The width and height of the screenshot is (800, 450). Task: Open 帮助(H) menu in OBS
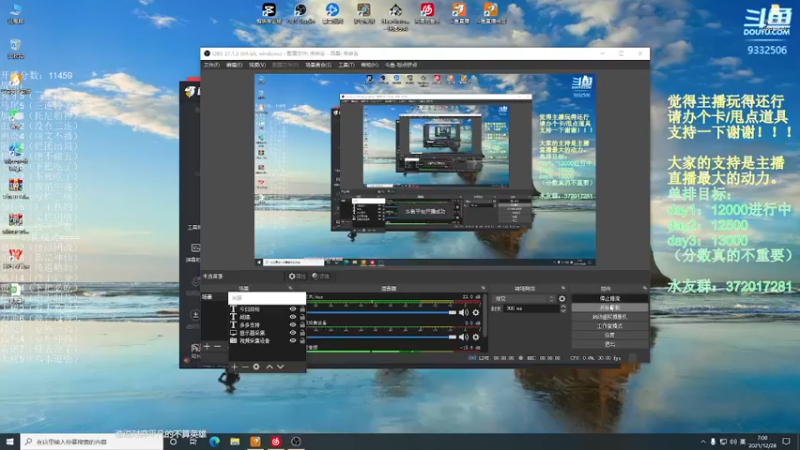pyautogui.click(x=369, y=65)
